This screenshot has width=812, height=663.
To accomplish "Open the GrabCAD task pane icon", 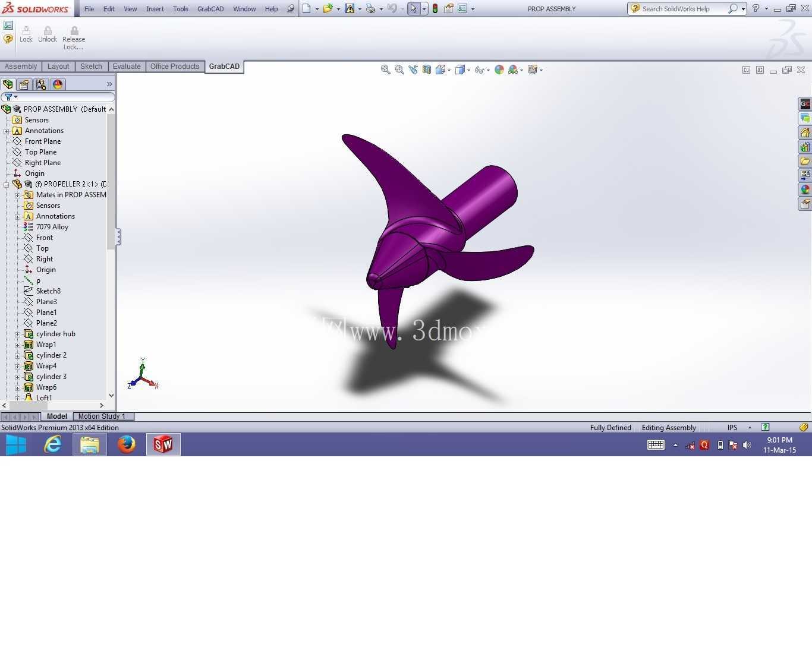I will tap(805, 104).
